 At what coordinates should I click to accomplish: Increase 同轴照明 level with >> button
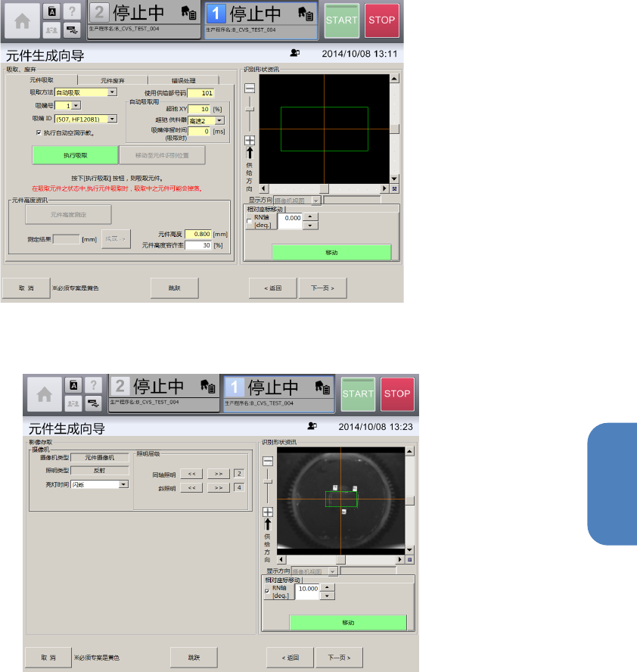tap(219, 474)
